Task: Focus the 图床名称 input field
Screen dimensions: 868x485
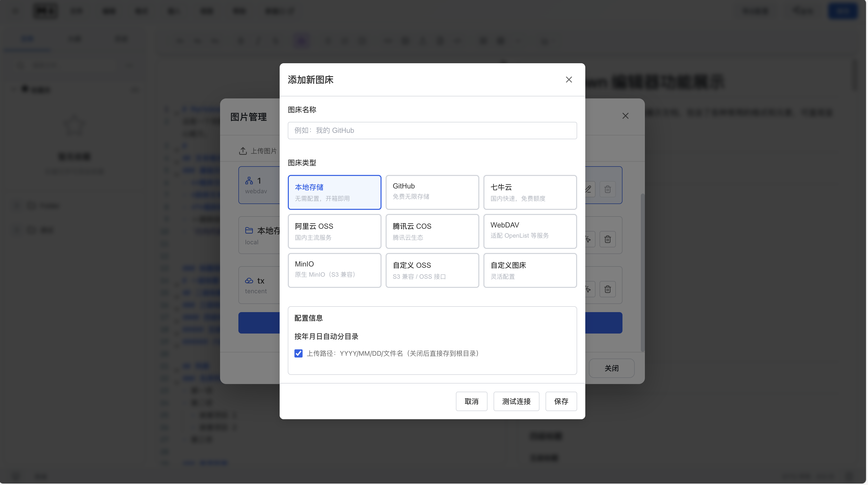Action: point(432,131)
